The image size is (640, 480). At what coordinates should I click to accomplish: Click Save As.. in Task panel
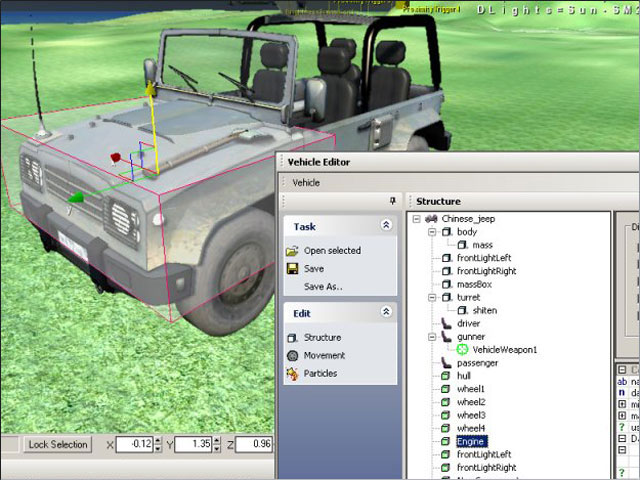[x=323, y=287]
